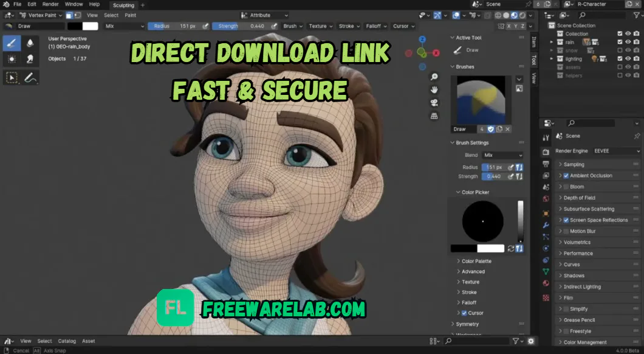
Task: Switch to the Sculpting workspace tab
Action: (x=123, y=5)
